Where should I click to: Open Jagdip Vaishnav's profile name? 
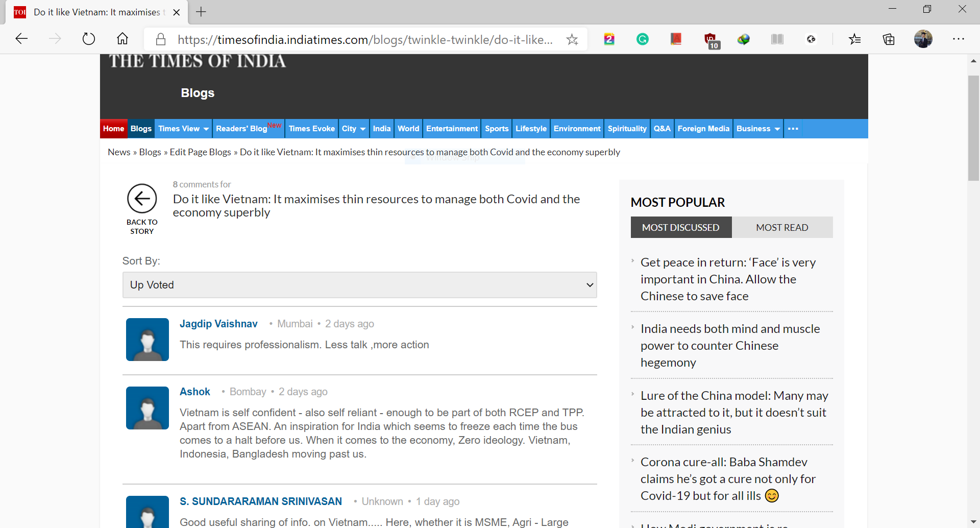pos(218,324)
